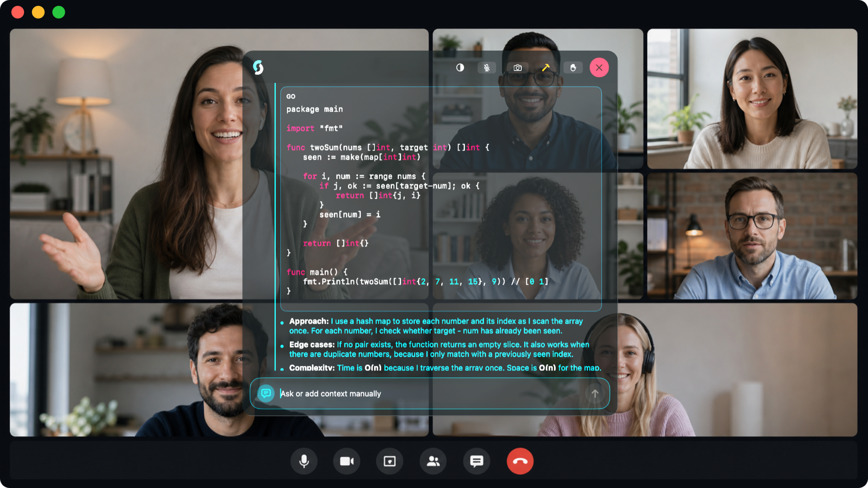Click the 'GO' language label in the code block
Screen dimensions: 868x488
[x=291, y=96]
